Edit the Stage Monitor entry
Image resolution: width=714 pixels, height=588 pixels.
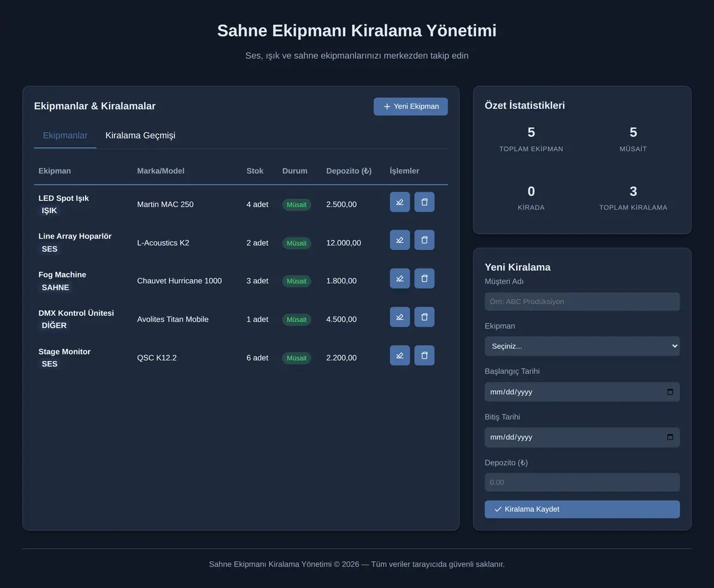400,355
